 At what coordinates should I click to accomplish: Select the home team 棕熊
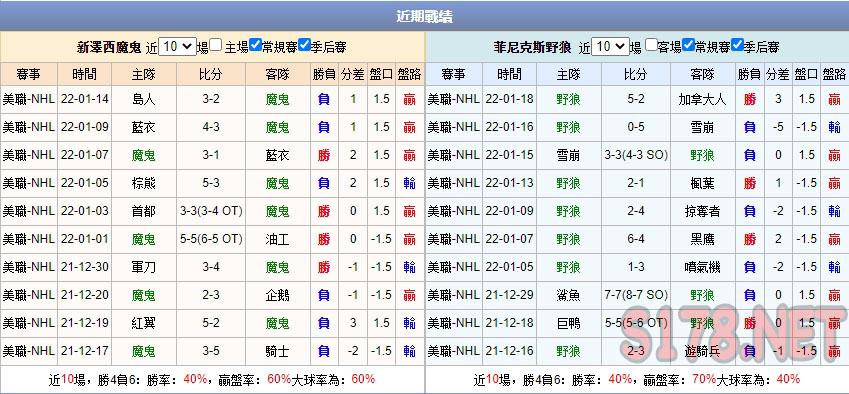[x=143, y=183]
